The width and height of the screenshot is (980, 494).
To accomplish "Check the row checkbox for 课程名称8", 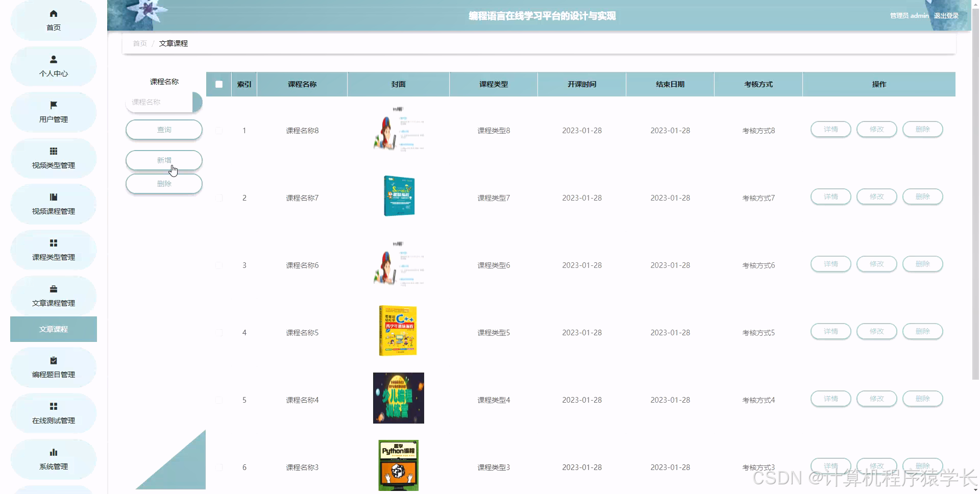I will tap(219, 130).
